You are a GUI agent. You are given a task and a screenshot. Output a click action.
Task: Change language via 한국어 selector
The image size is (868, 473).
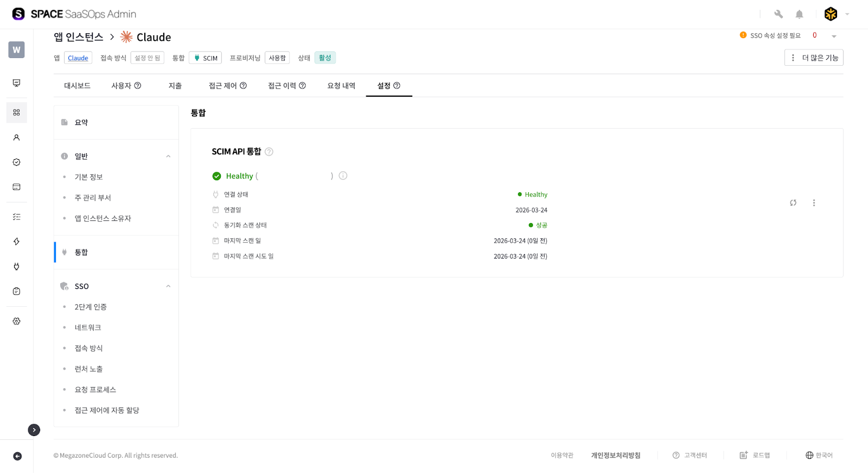coord(819,455)
